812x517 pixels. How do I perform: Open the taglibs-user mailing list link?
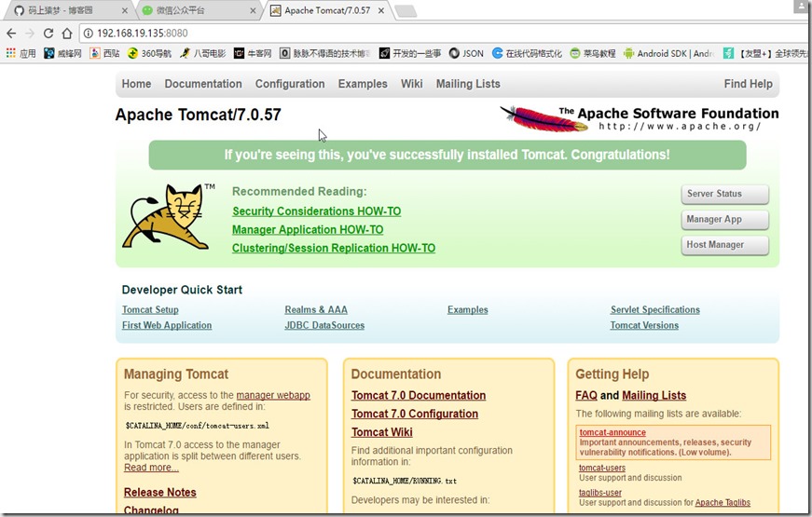point(600,493)
